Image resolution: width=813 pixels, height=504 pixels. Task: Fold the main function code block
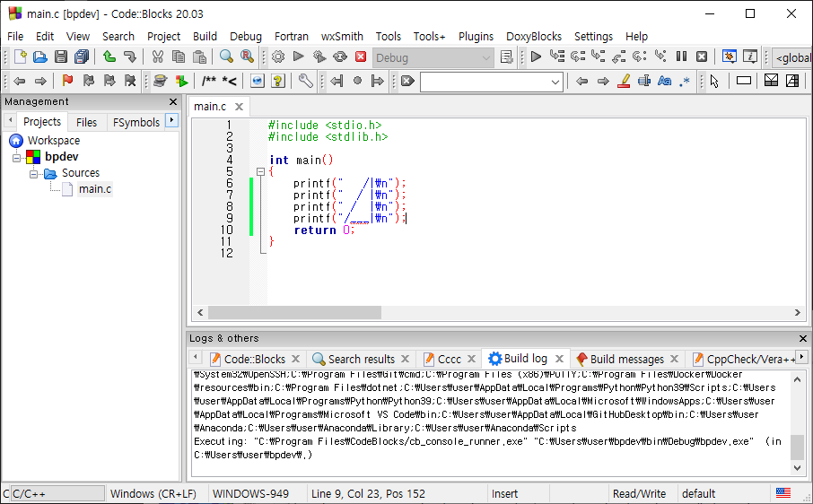[261, 171]
